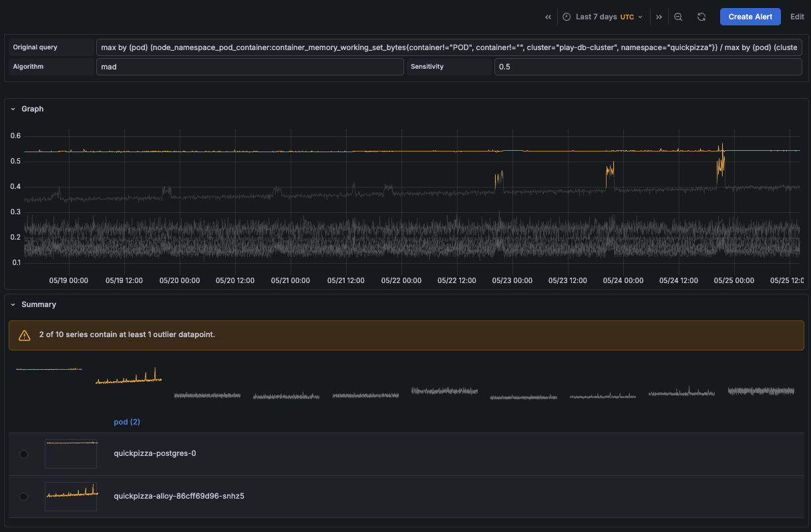Select the quickpizza-postgres-0 radio button
The height and width of the screenshot is (532, 811).
[24, 454]
